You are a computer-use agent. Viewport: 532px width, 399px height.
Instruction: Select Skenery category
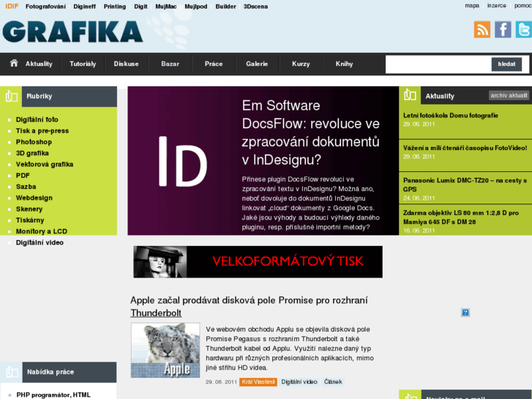pos(29,209)
